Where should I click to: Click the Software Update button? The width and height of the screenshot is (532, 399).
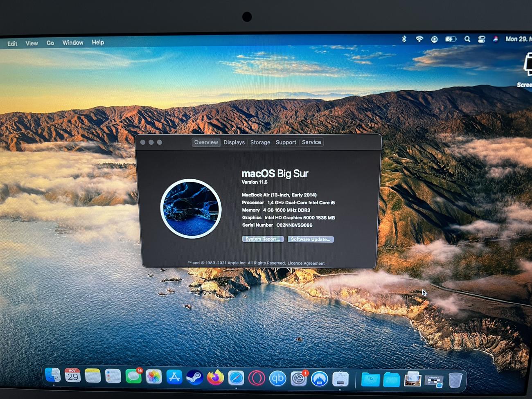[x=311, y=239]
